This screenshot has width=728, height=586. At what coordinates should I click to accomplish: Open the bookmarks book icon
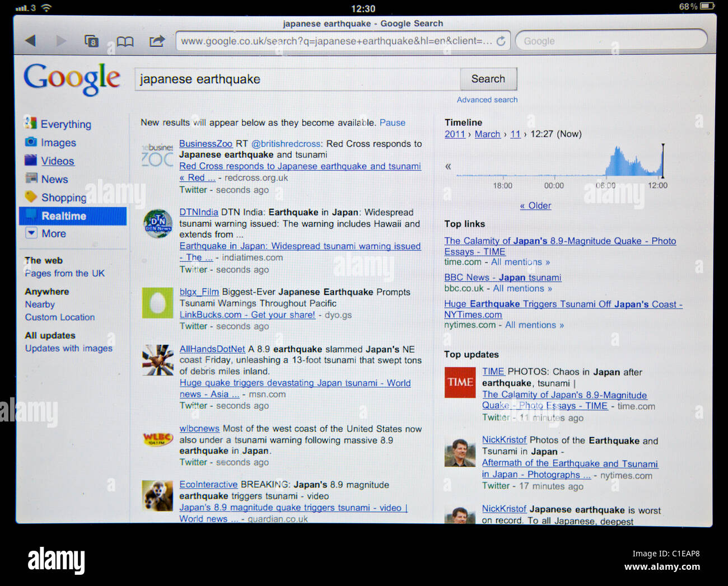pyautogui.click(x=124, y=41)
